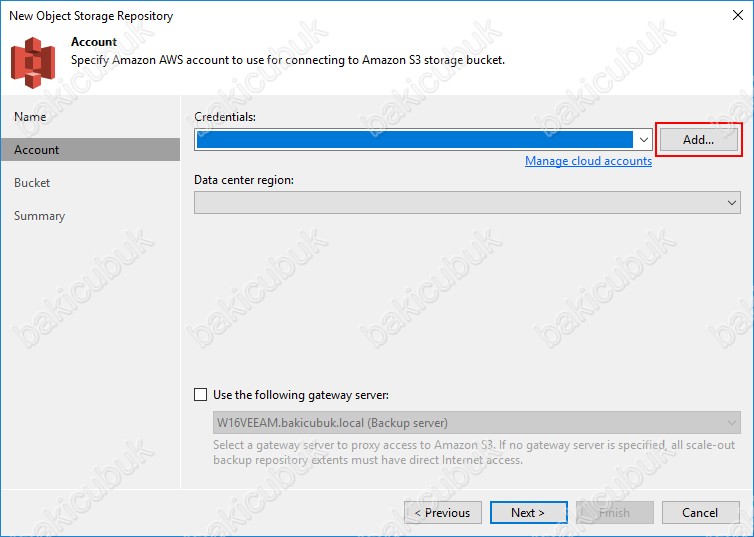Open the Manage cloud accounts link
This screenshot has height=537, width=754.
point(588,161)
